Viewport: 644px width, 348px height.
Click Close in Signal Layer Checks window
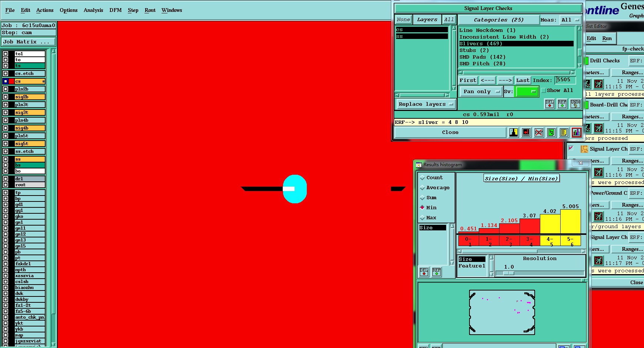pyautogui.click(x=450, y=132)
